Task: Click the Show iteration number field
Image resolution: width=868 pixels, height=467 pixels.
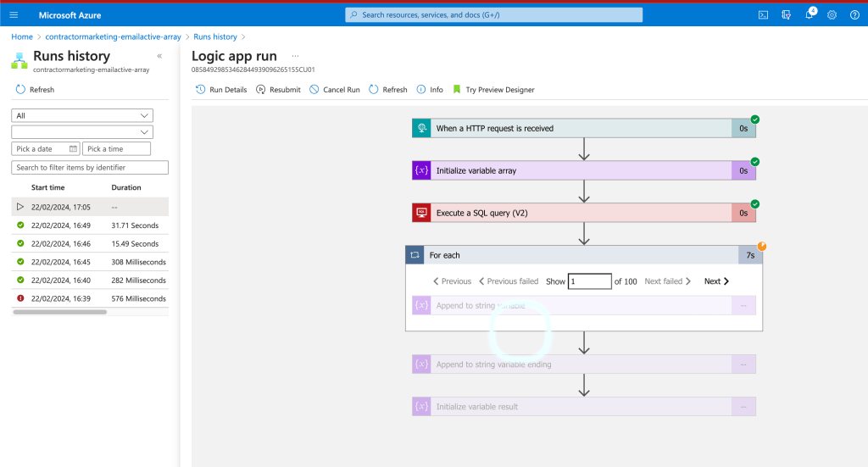Action: point(590,281)
